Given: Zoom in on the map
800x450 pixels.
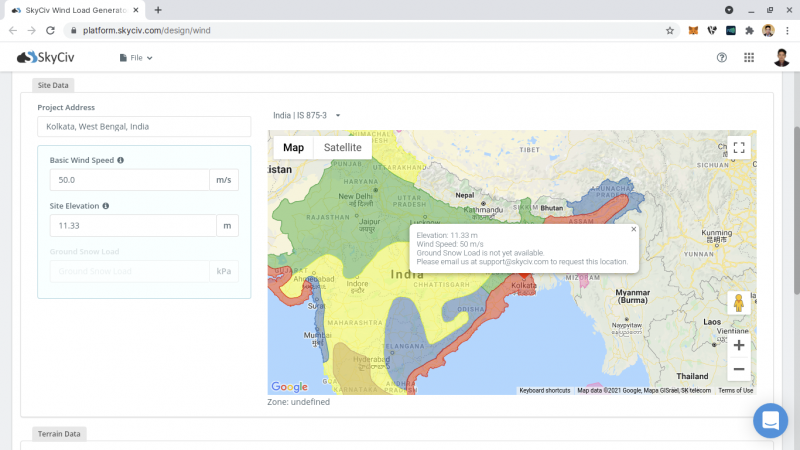Looking at the screenshot, I should tap(739, 345).
